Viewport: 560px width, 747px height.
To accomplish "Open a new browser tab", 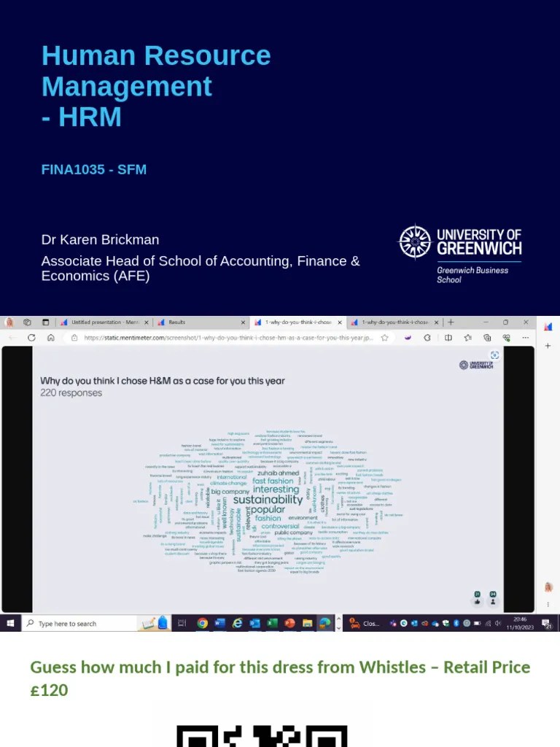I will pyautogui.click(x=451, y=322).
